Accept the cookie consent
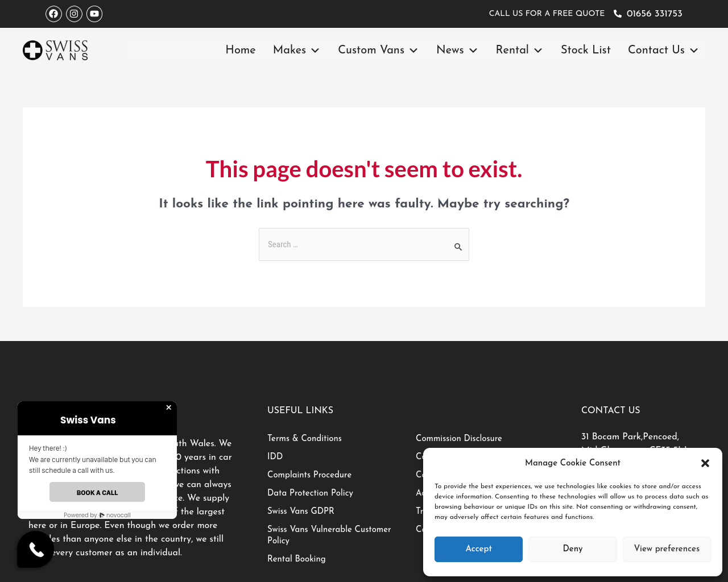728x582 pixels. click(x=478, y=549)
